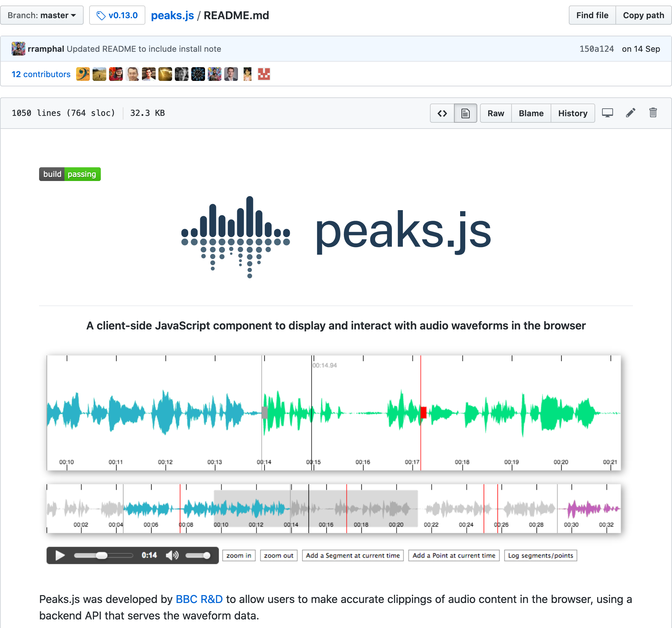Click the Find file button
Screen dimensions: 672x628
pyautogui.click(x=592, y=15)
